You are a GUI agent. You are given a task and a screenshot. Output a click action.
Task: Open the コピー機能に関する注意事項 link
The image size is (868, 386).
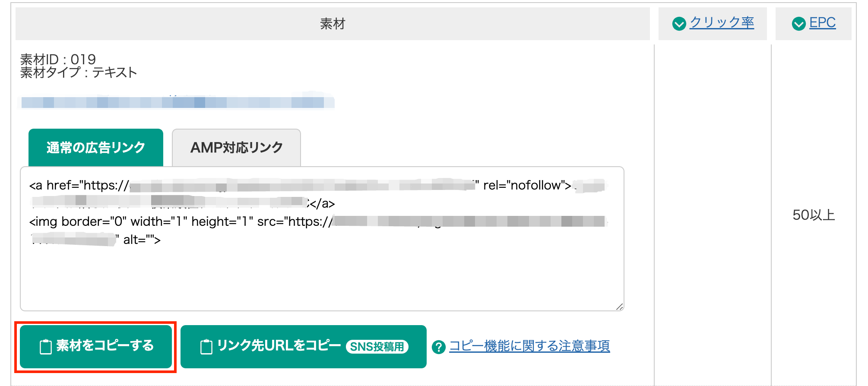coord(529,346)
